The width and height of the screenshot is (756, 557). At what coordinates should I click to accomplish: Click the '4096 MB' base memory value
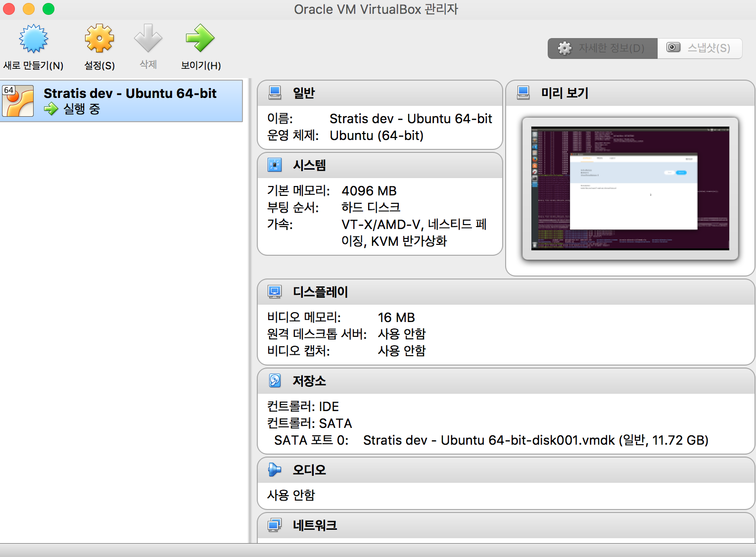369,191
